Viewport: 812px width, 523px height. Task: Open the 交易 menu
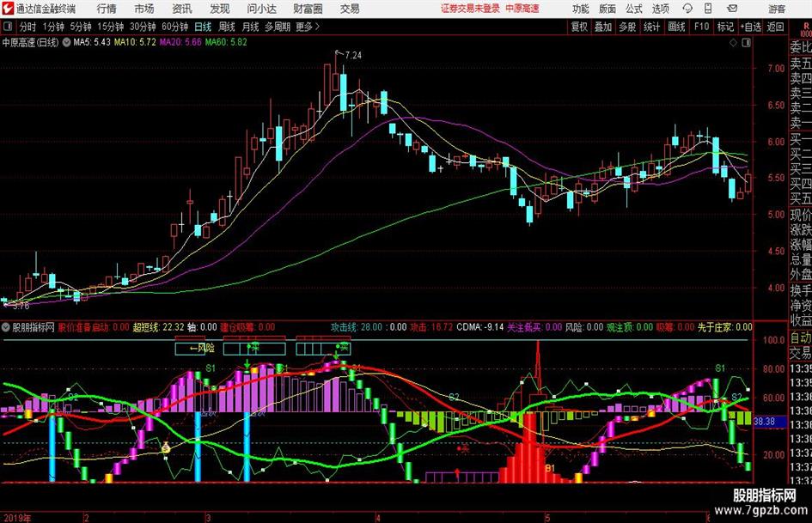[350, 9]
